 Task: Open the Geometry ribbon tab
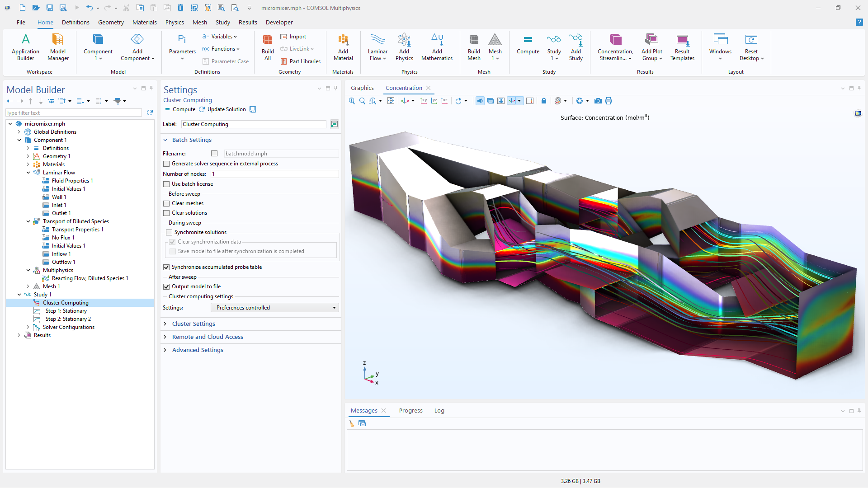111,22
